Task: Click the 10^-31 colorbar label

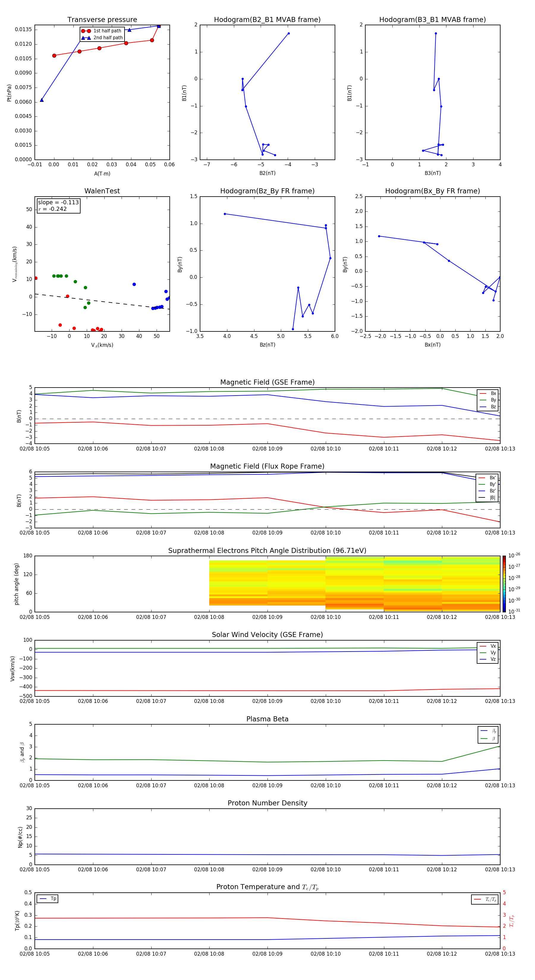Action: click(514, 611)
